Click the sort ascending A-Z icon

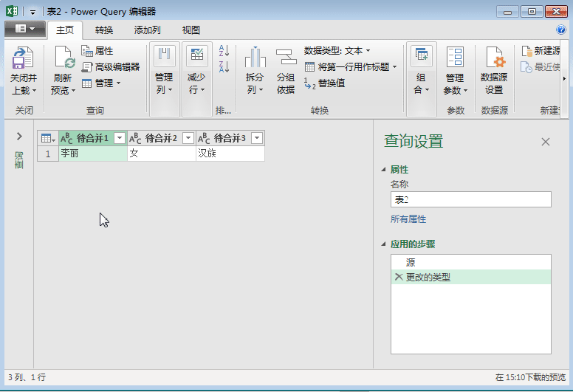point(224,51)
